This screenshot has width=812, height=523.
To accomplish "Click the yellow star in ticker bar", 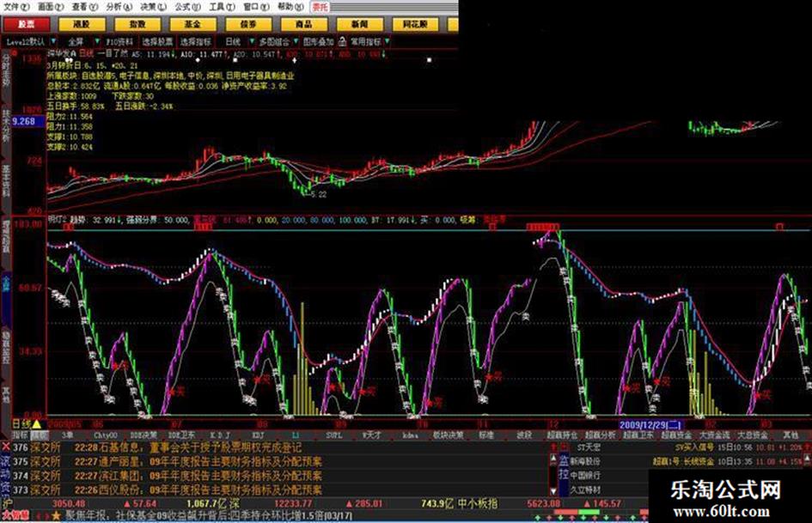I will coord(56,516).
